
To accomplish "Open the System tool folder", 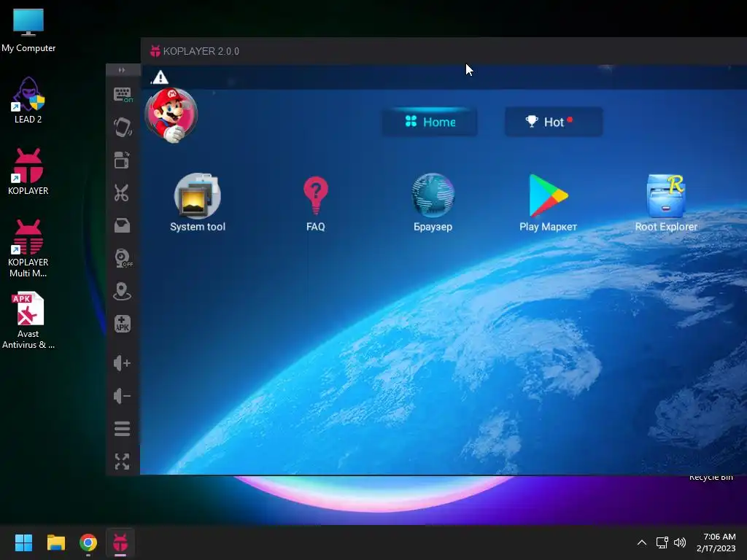I will tap(197, 203).
